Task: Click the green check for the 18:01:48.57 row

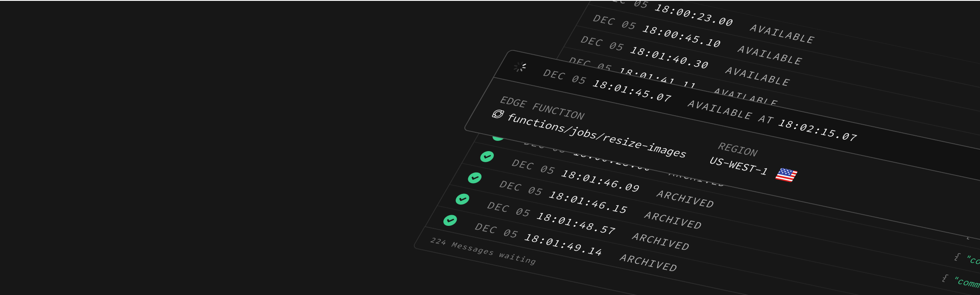Action: click(462, 199)
